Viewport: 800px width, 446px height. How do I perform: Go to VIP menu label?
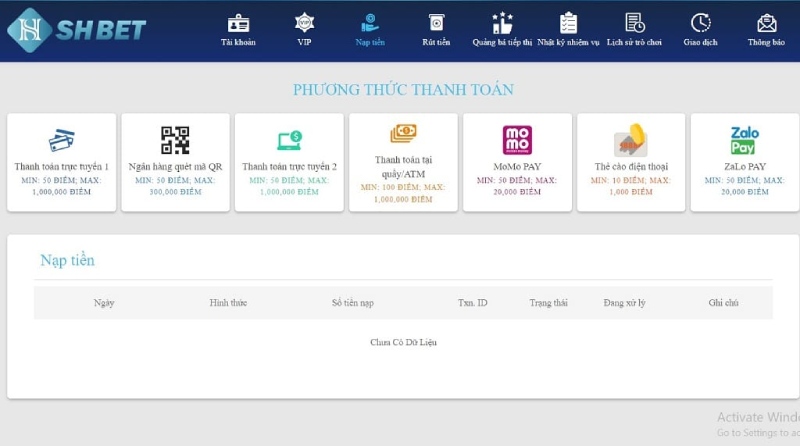coord(305,42)
